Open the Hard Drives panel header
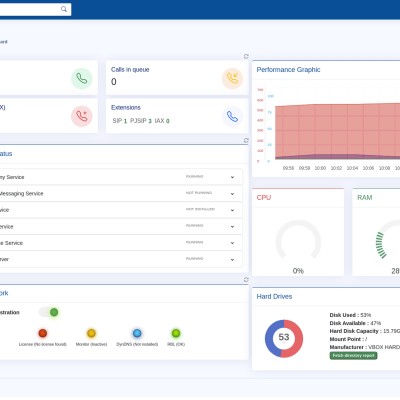The width and height of the screenshot is (400, 400). point(274,296)
